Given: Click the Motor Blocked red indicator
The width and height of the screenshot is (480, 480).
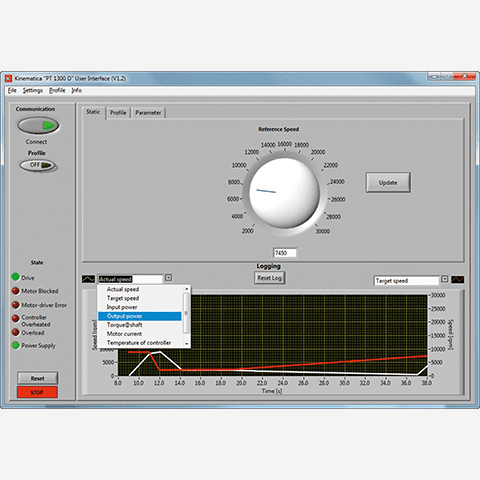Looking at the screenshot, I should (x=15, y=291).
